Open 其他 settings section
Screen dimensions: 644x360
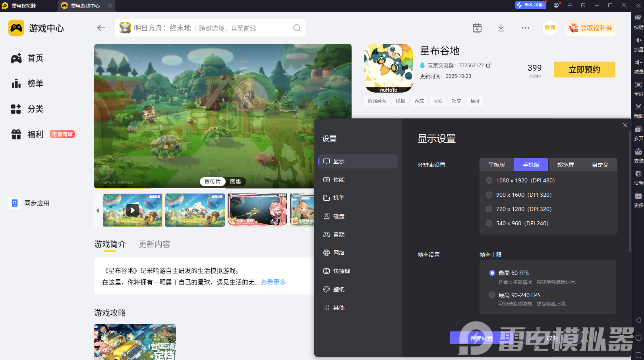(358, 308)
